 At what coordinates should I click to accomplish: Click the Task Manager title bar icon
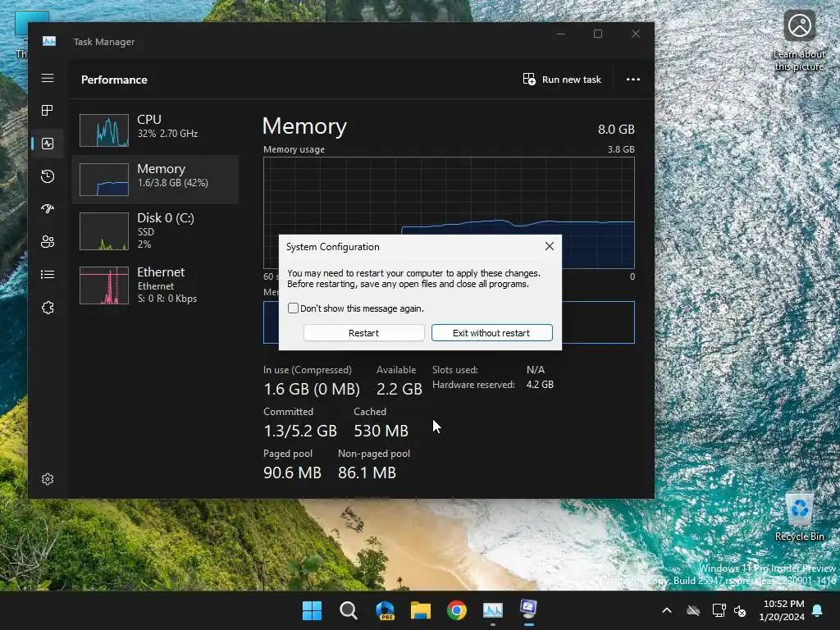coord(49,41)
